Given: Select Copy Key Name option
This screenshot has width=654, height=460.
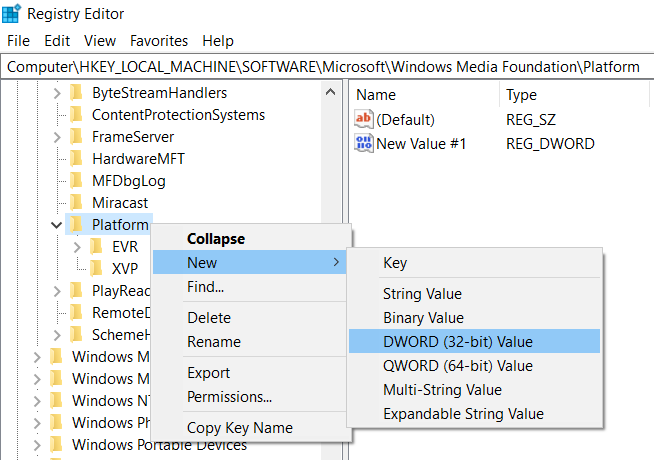Looking at the screenshot, I should tap(239, 428).
